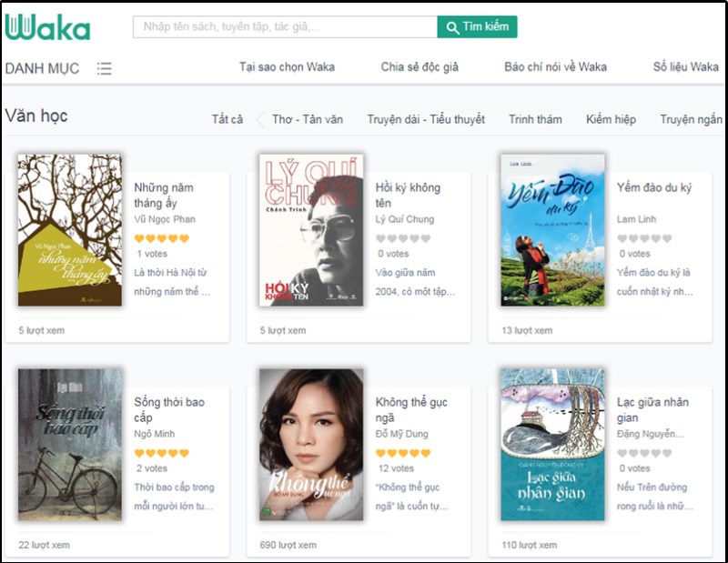Click description starting "Vào giữa năm"

click(415, 282)
